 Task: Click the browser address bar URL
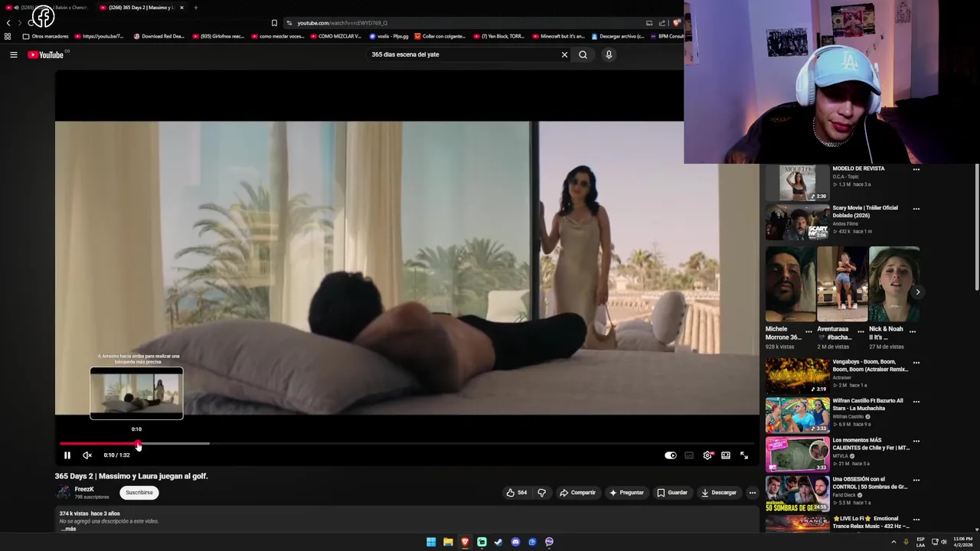[342, 23]
